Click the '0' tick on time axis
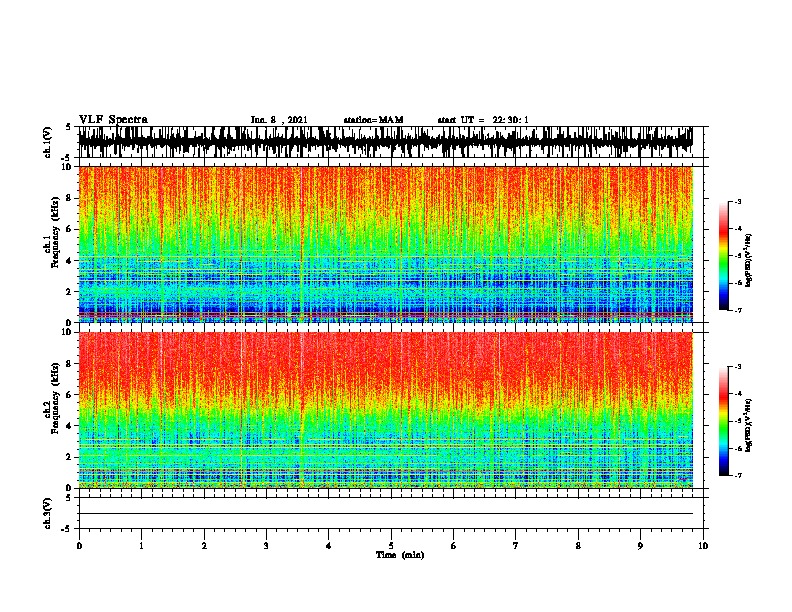Screen dimensions: 792x612 click(79, 546)
